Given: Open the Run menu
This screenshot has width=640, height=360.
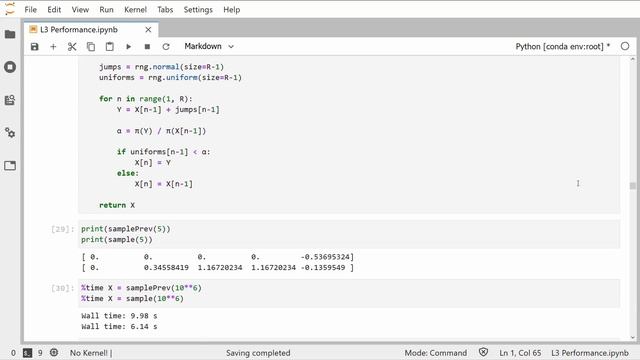Looking at the screenshot, I should pyautogui.click(x=106, y=9).
